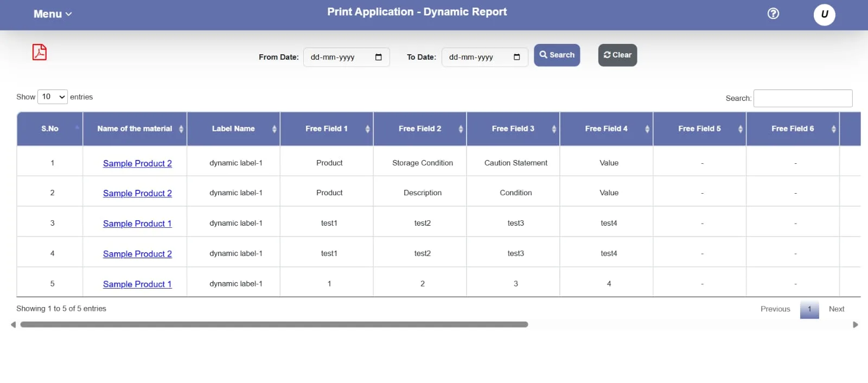Screen dimensions: 868x383
Task: Focus the To Date input field
Action: (x=484, y=57)
